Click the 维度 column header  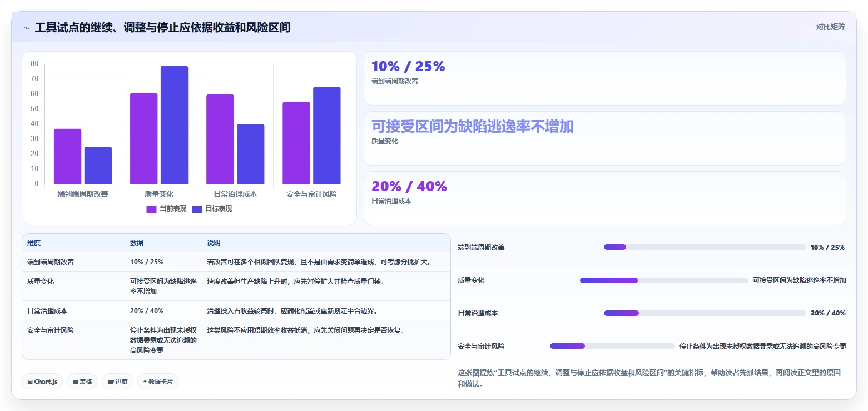point(34,243)
